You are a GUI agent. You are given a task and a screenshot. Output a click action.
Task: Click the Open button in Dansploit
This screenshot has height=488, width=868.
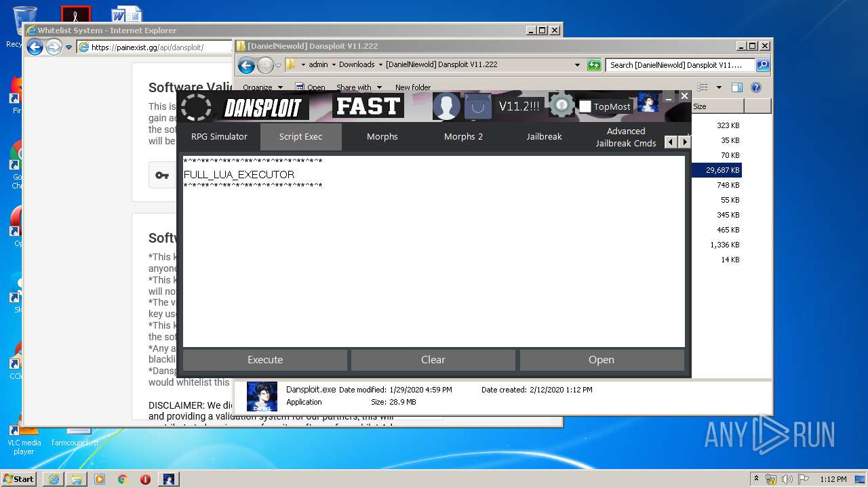[601, 360]
